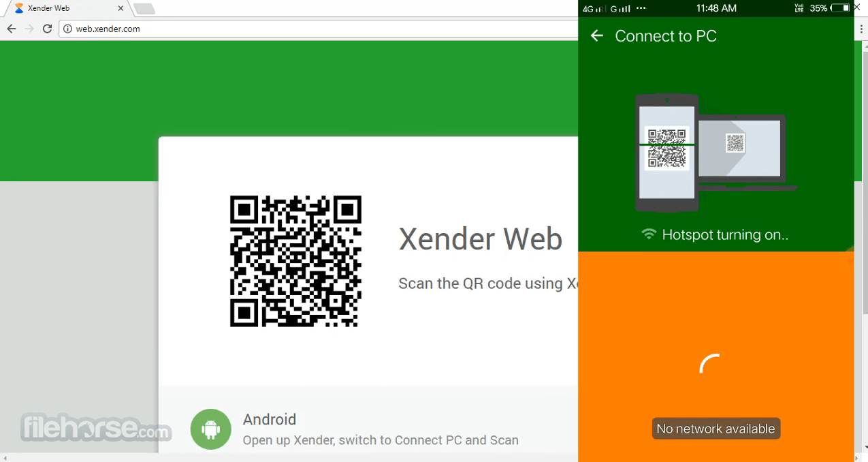
Task: Click the web.xender.com address bar
Action: pyautogui.click(x=319, y=29)
